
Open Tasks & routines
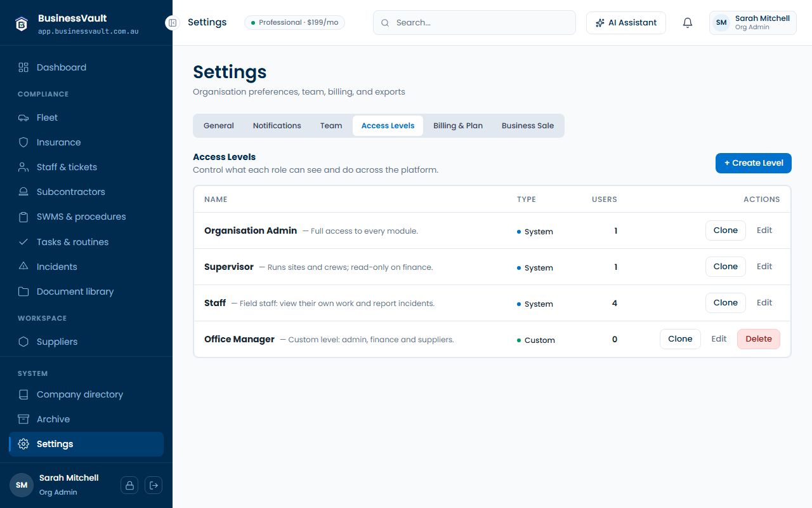click(x=86, y=242)
